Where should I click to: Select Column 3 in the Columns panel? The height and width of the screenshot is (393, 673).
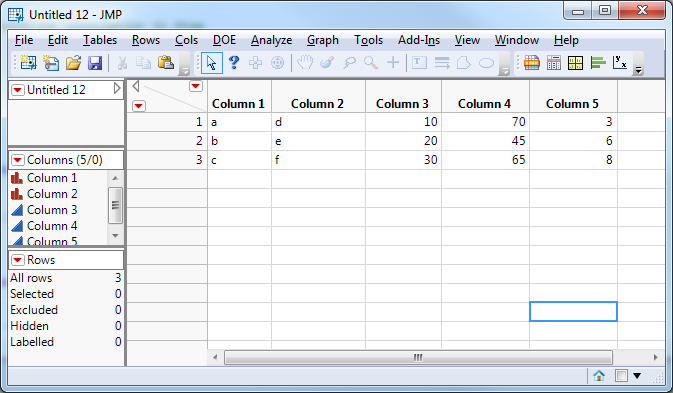coord(52,210)
